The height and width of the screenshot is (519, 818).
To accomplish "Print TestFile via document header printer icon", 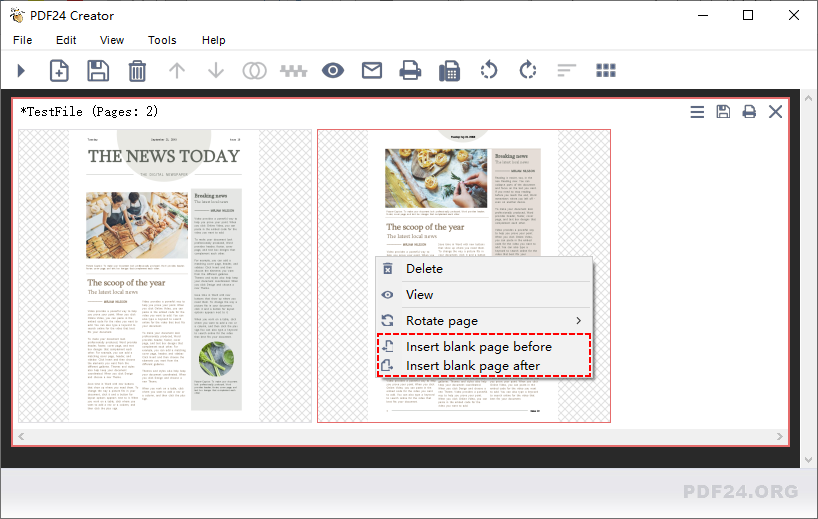I will (x=749, y=112).
